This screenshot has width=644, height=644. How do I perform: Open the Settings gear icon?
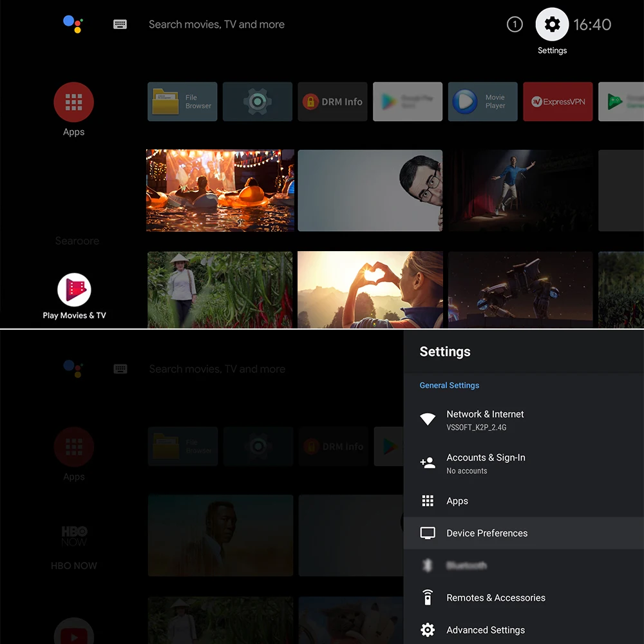[552, 24]
